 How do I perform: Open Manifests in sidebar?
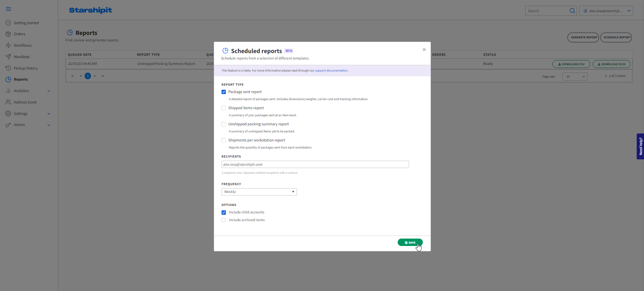coord(22,57)
